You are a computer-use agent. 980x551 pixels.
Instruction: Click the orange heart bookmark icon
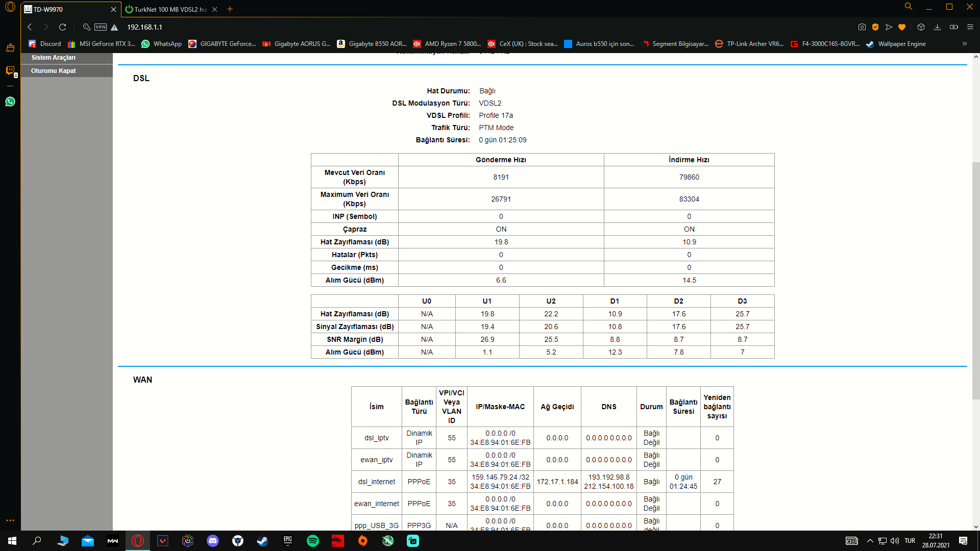point(902,27)
